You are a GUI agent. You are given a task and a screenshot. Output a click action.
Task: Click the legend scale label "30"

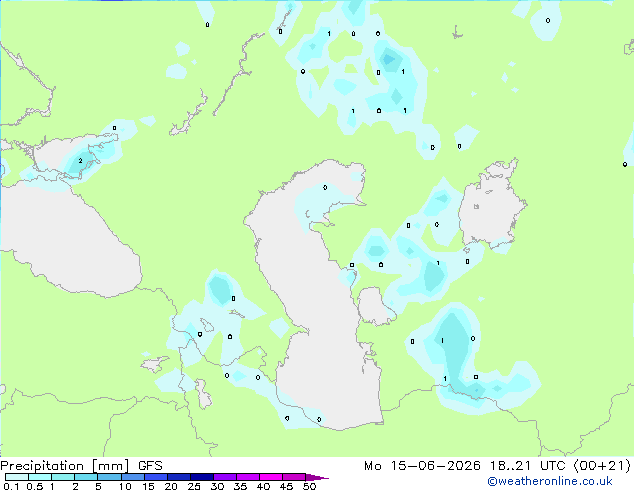tap(217, 486)
